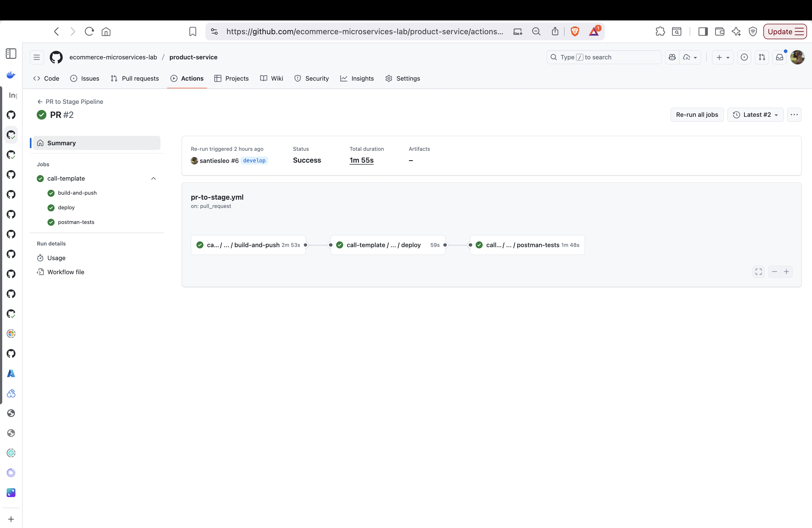Viewport: 812px width, 528px height.
Task: Open the Issues tab
Action: pos(85,78)
